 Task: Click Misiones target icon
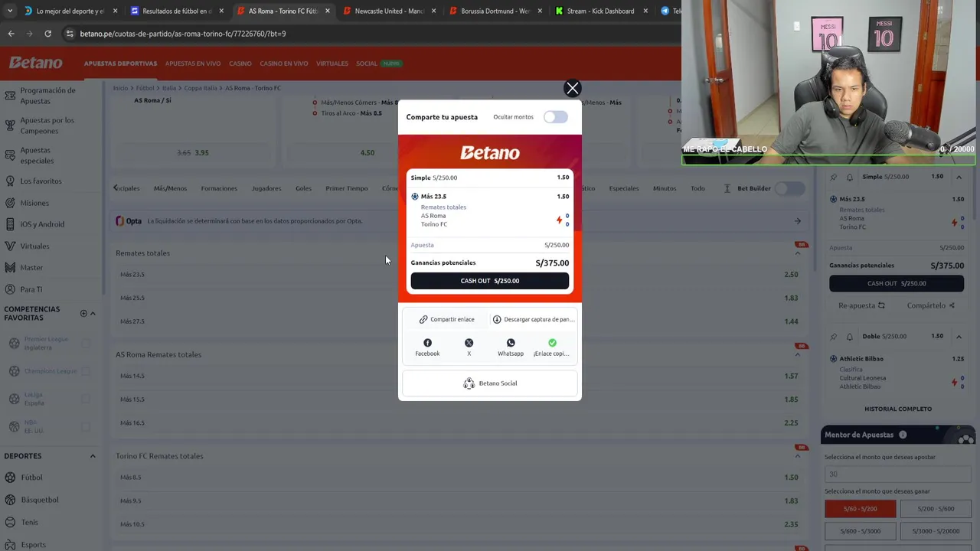[10, 203]
